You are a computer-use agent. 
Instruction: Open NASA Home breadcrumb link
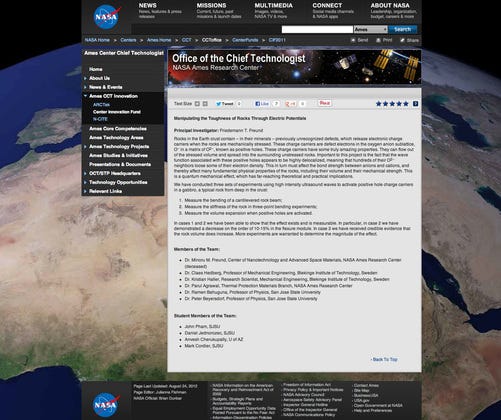pos(97,40)
